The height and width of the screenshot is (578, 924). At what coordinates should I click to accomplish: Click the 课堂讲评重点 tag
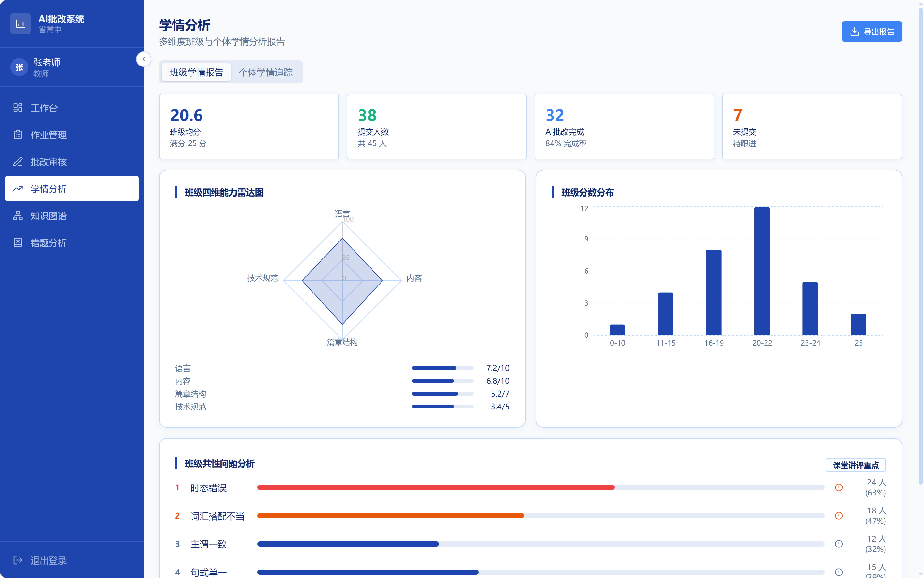click(856, 465)
